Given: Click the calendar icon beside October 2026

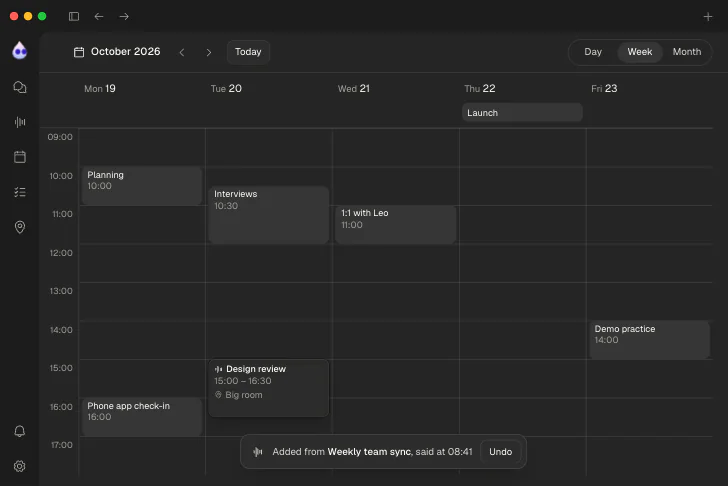Looking at the screenshot, I should [79, 52].
